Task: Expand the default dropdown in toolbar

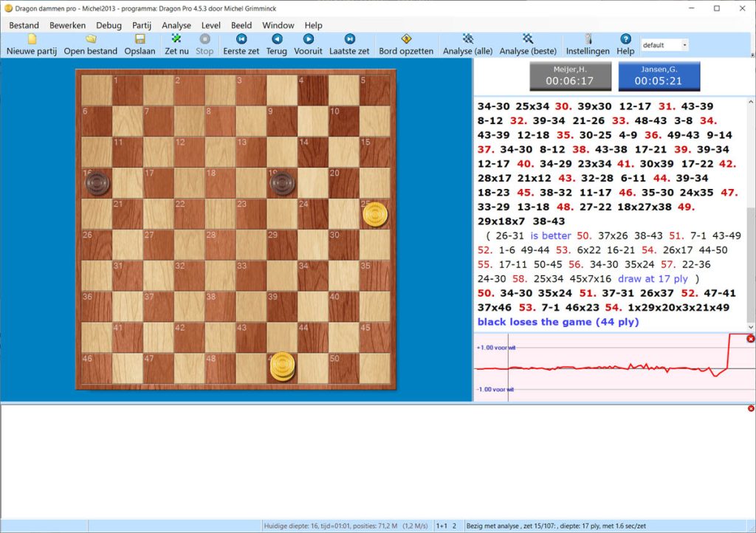Action: coord(684,45)
